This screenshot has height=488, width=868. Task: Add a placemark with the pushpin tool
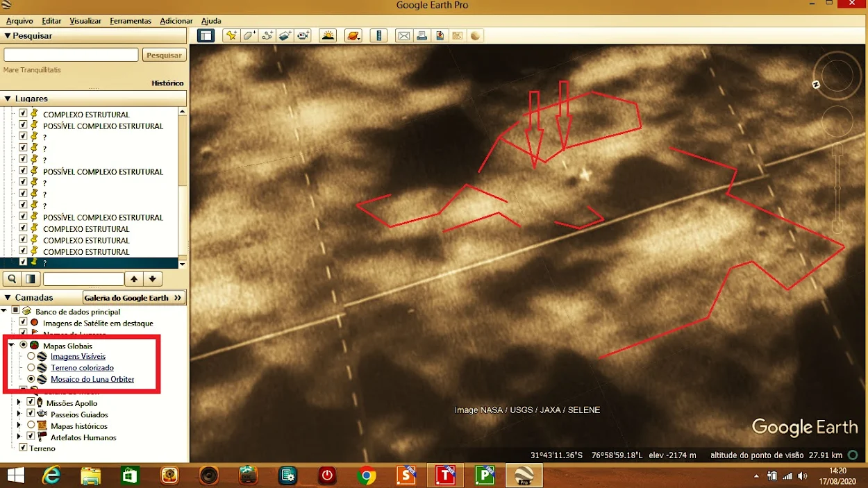tap(231, 35)
